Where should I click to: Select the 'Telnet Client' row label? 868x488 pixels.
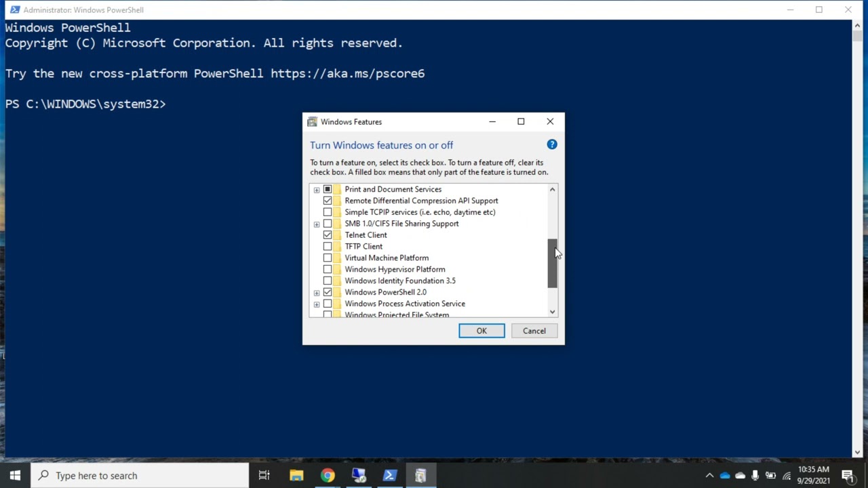click(x=366, y=235)
